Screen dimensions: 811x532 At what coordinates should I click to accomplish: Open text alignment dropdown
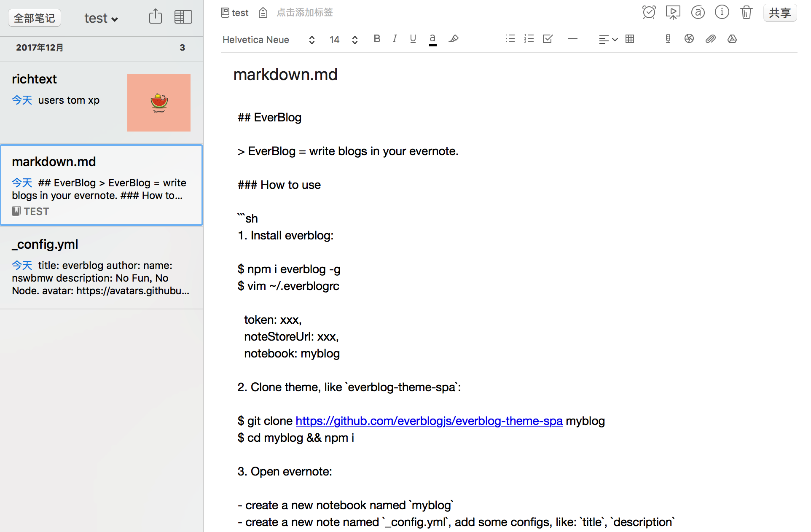coord(608,40)
